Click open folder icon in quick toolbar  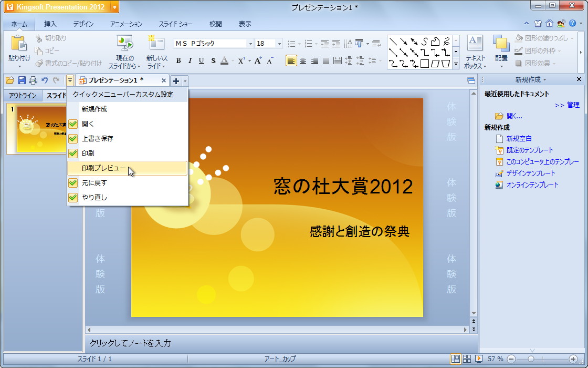pyautogui.click(x=10, y=80)
